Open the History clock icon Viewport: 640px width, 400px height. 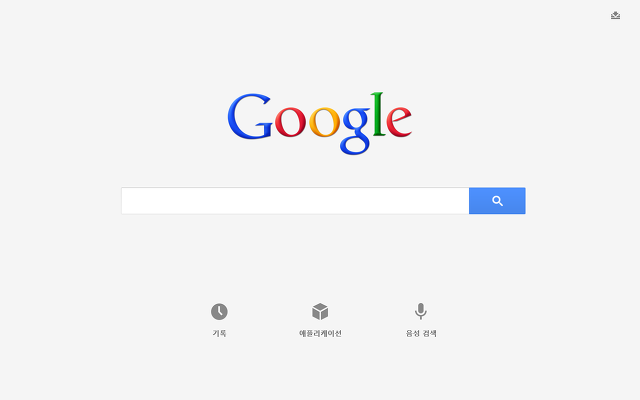point(219,311)
